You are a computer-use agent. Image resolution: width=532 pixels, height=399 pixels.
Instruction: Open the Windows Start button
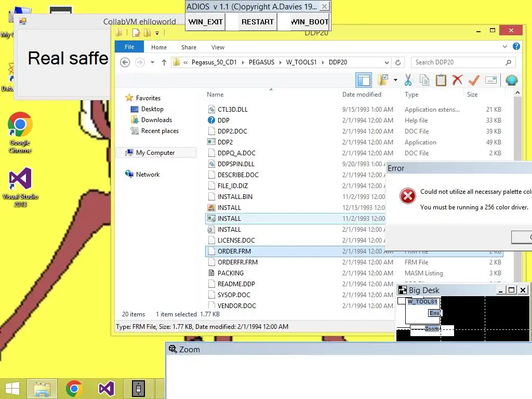[12, 389]
